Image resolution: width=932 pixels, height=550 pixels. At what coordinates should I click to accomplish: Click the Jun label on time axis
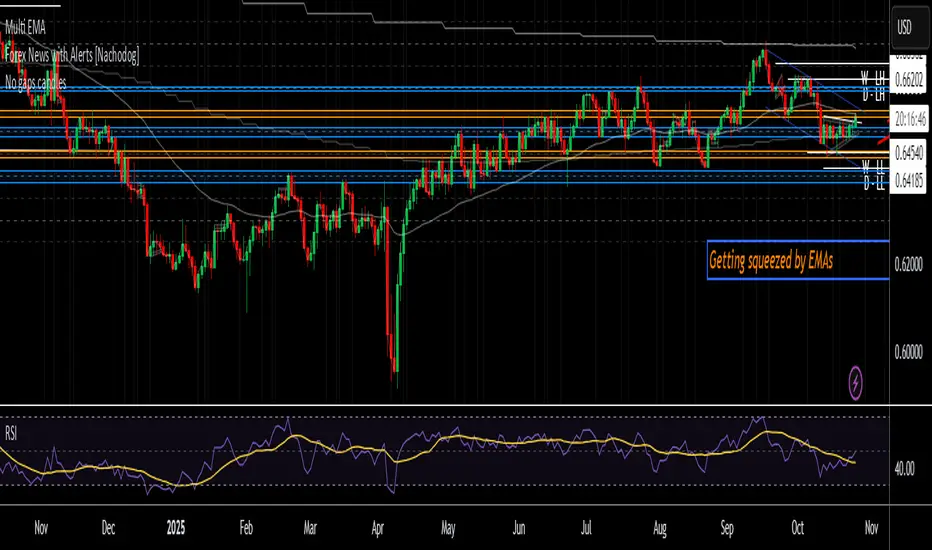pos(519,527)
